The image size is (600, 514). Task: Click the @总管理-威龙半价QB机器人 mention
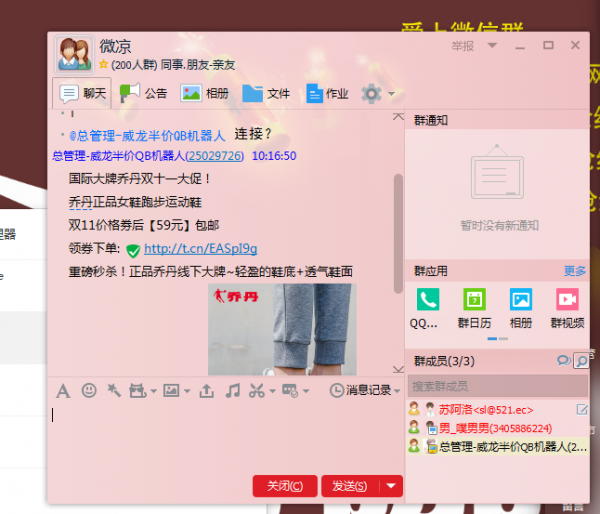tap(147, 135)
